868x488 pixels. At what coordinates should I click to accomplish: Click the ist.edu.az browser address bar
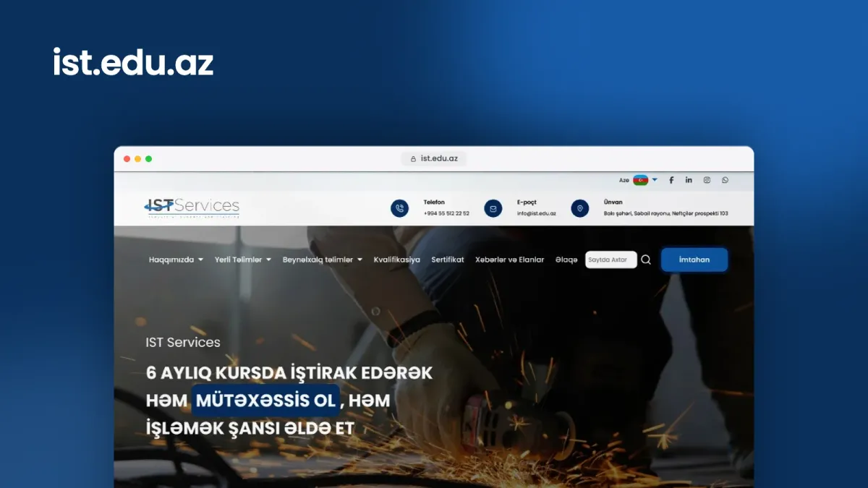[x=434, y=159]
